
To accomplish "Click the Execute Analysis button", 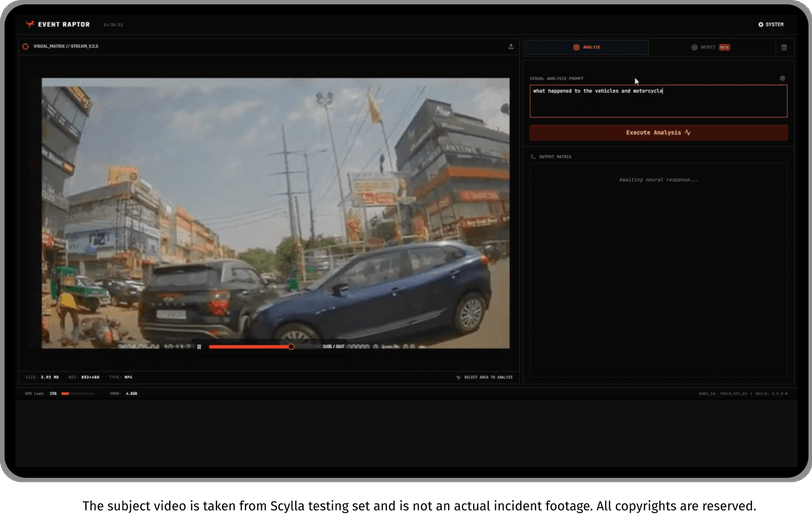I will point(658,133).
